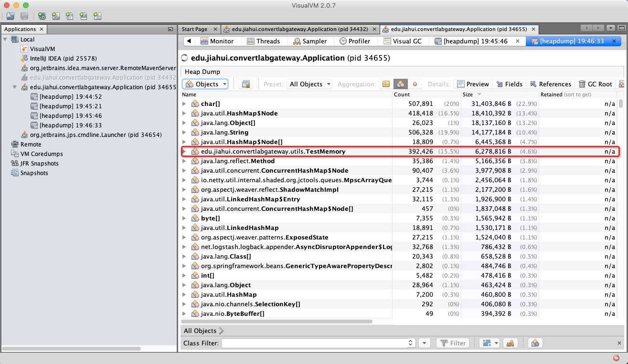The height and width of the screenshot is (364, 628).
Task: Switch to the Threads tab
Action: point(263,41)
